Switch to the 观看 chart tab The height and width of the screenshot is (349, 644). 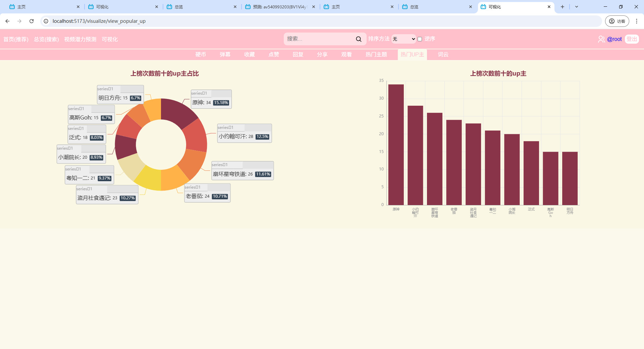click(346, 54)
